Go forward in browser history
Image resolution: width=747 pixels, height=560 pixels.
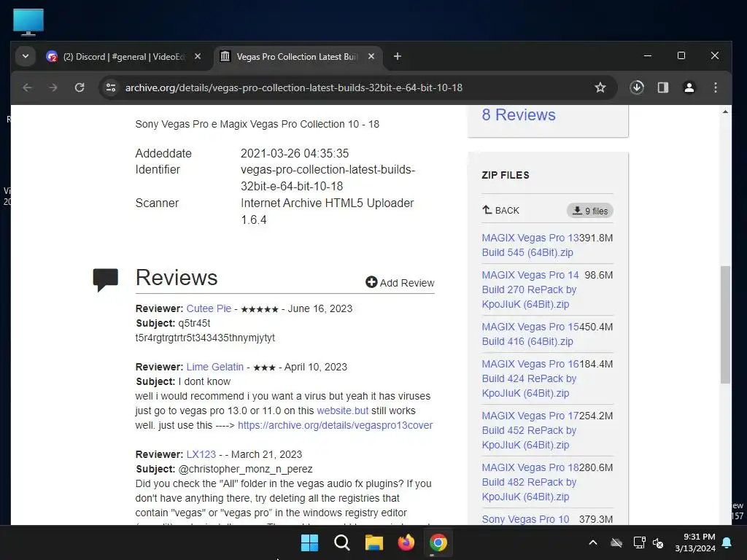coord(53,87)
